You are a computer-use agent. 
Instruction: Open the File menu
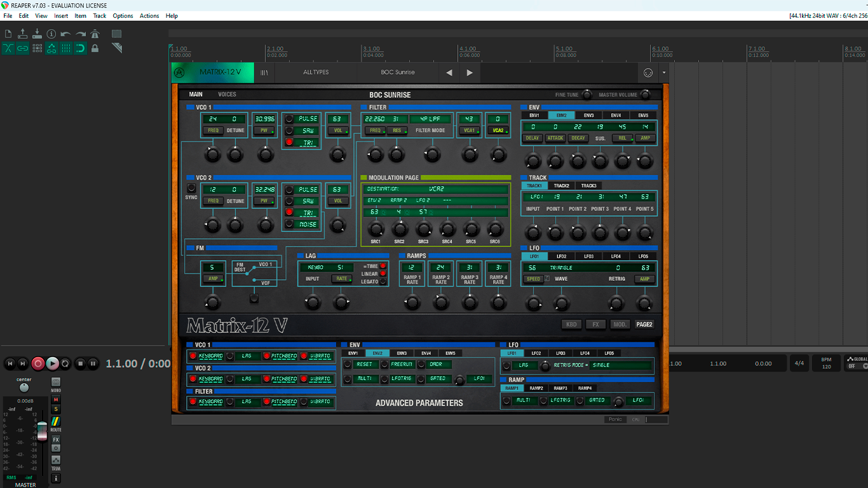tap(8, 16)
